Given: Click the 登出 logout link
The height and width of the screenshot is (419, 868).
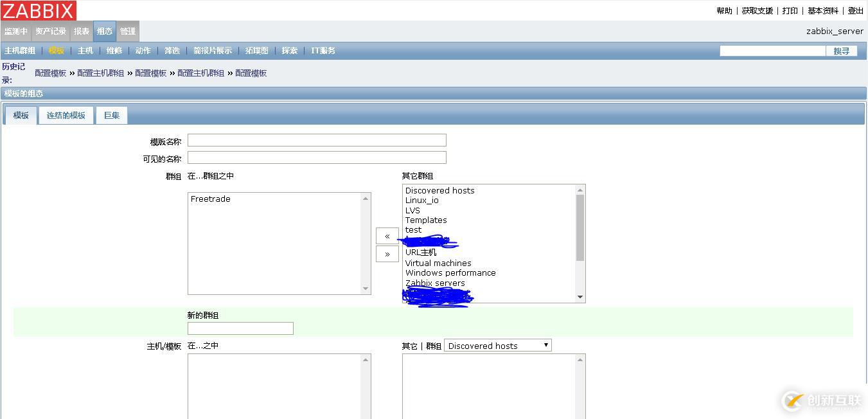Looking at the screenshot, I should point(855,10).
